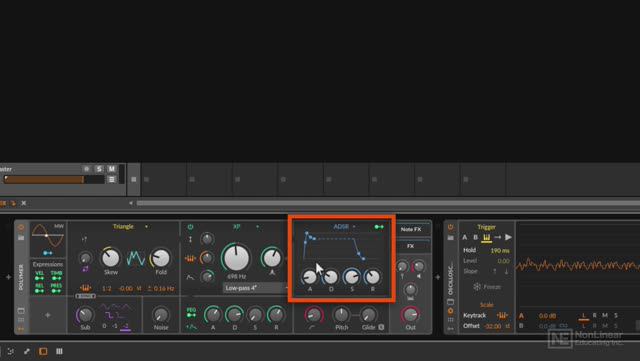Open the Low-pass 4 filter mode dropdown
The width and height of the screenshot is (640, 361).
pos(255,288)
